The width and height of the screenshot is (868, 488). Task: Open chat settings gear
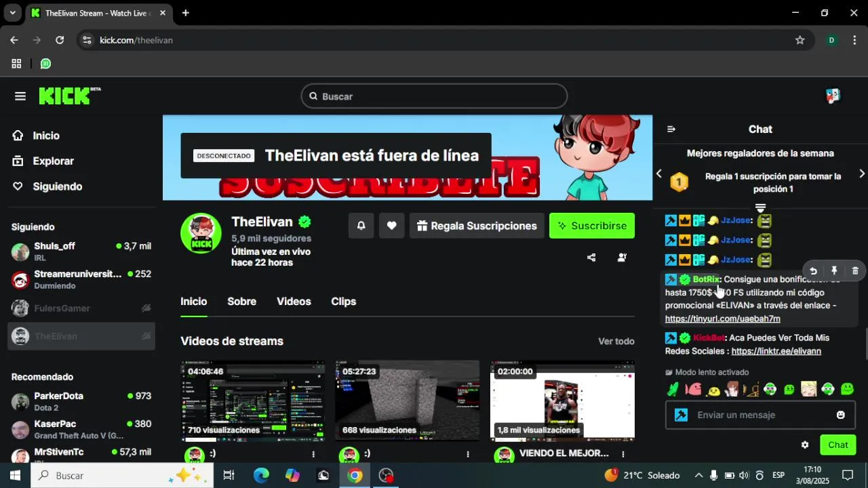(805, 445)
